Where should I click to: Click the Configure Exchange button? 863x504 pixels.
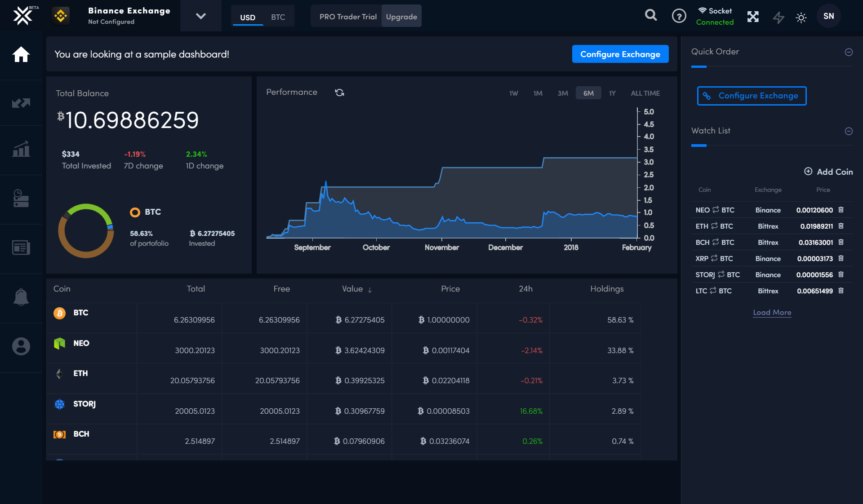coord(620,53)
